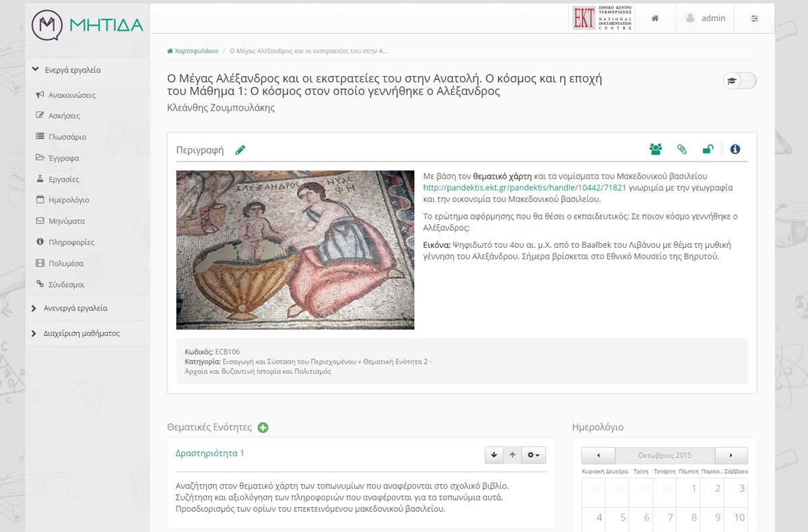Open the sliders settings icon in top bar
Image resolution: width=808 pixels, height=532 pixels.
(x=755, y=18)
